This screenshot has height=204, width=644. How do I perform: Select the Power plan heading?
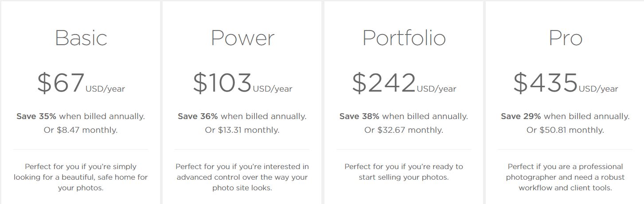[242, 38]
